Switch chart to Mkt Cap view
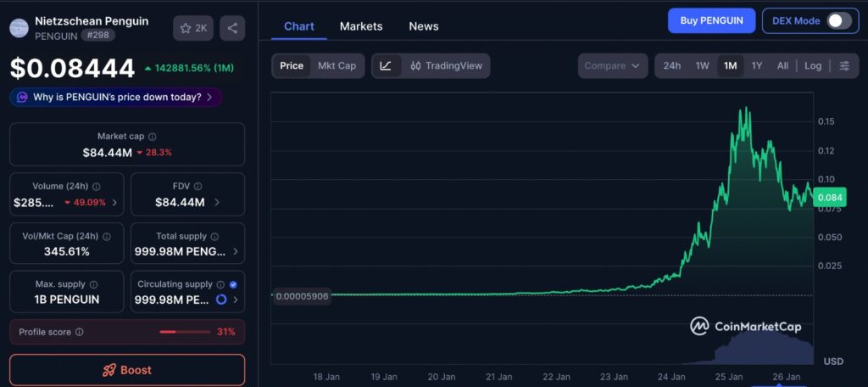The image size is (868, 387). click(337, 66)
